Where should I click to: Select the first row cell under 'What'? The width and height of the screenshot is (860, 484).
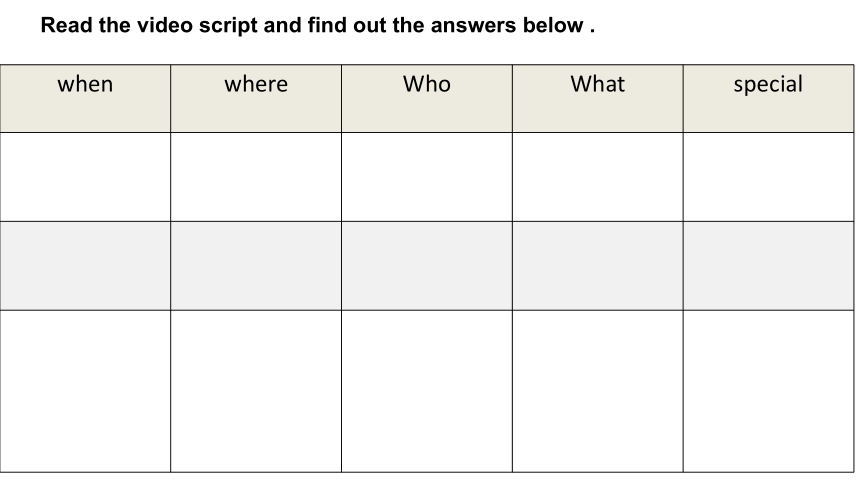(598, 177)
